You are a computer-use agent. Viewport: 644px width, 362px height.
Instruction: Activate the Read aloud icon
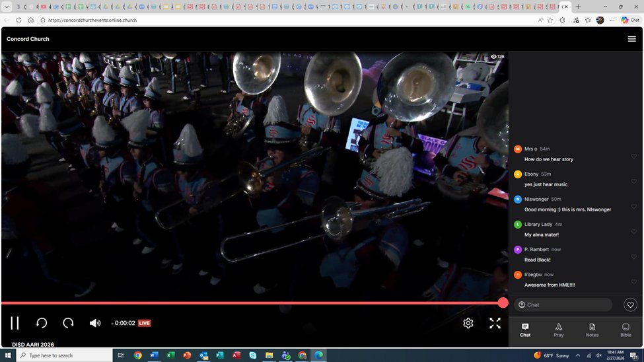(540, 20)
